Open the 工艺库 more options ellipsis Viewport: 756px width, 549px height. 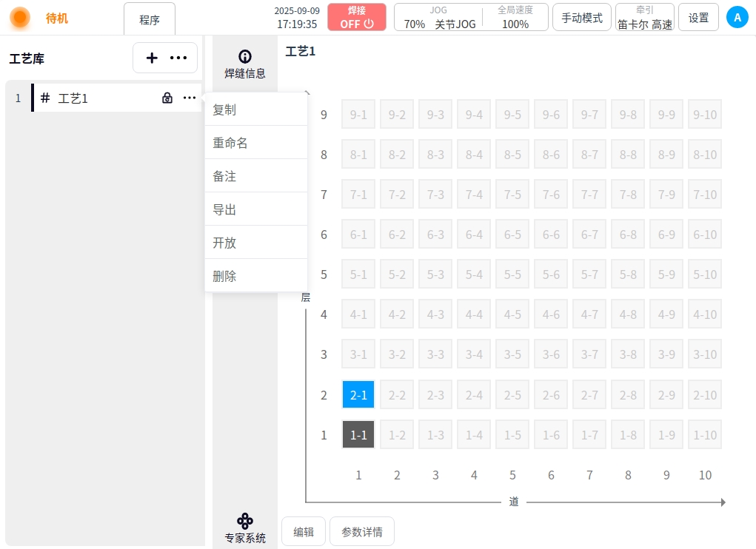click(178, 58)
